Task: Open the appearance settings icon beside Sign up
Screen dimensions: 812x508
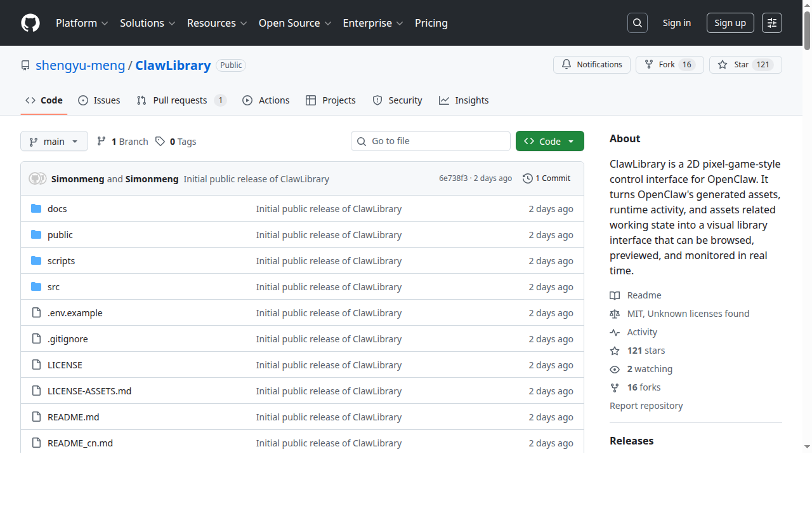Action: [772, 23]
